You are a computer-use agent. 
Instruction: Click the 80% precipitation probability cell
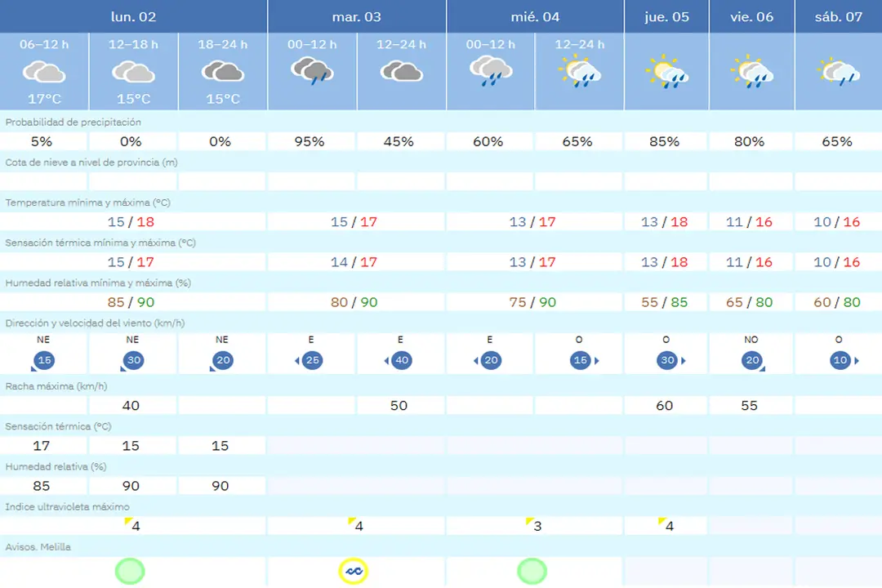point(750,141)
